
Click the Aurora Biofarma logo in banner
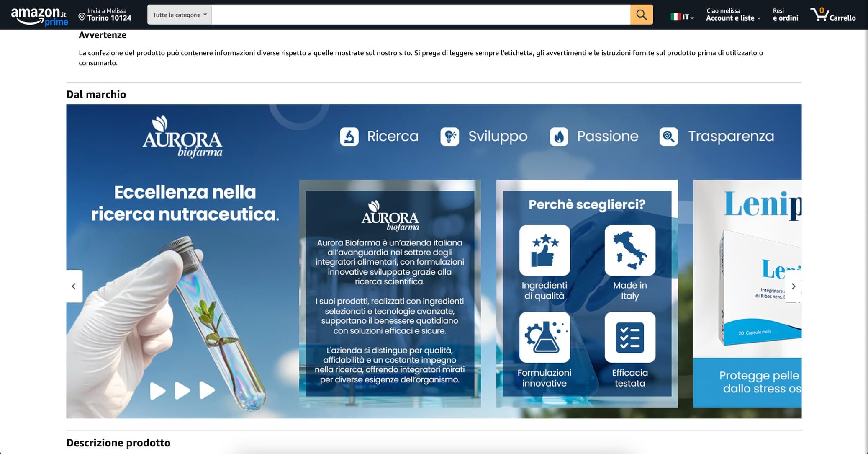pos(182,137)
